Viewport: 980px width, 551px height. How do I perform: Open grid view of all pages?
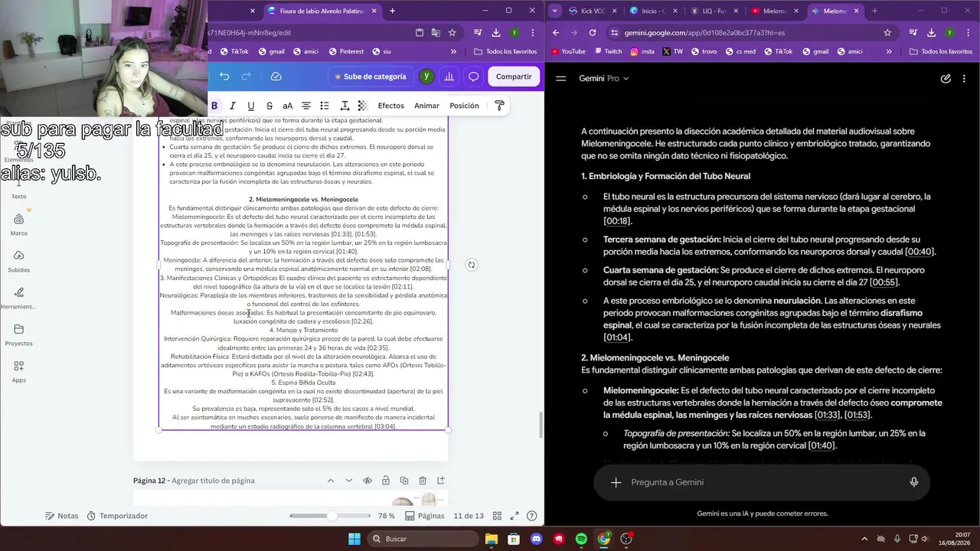pos(498,516)
